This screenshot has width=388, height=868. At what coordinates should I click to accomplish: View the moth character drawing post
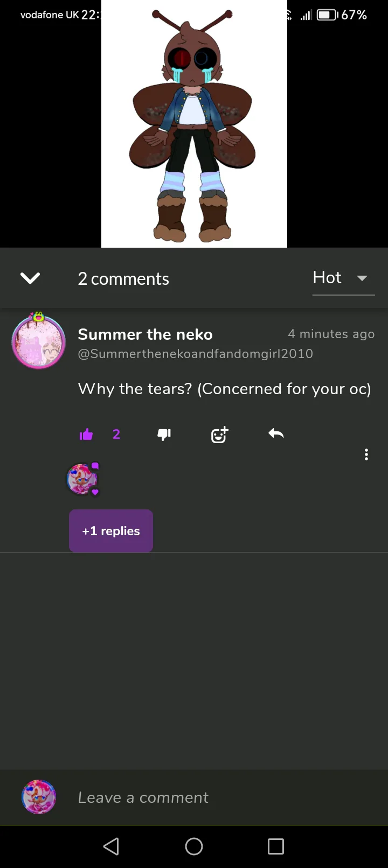[194, 124]
